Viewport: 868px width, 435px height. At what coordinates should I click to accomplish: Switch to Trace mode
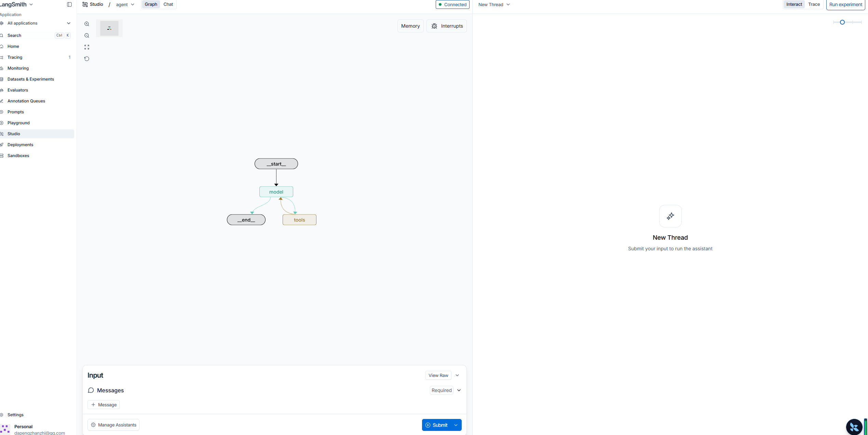pos(814,4)
